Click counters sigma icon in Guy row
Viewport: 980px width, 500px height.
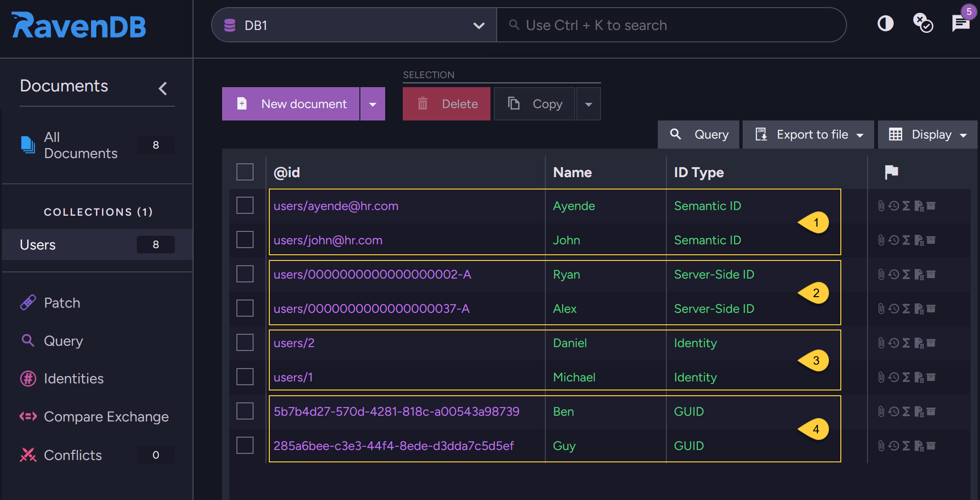pos(906,446)
